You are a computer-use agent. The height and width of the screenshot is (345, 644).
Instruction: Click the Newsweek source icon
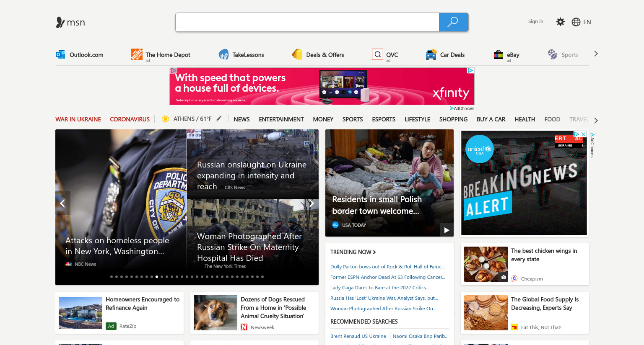(244, 327)
